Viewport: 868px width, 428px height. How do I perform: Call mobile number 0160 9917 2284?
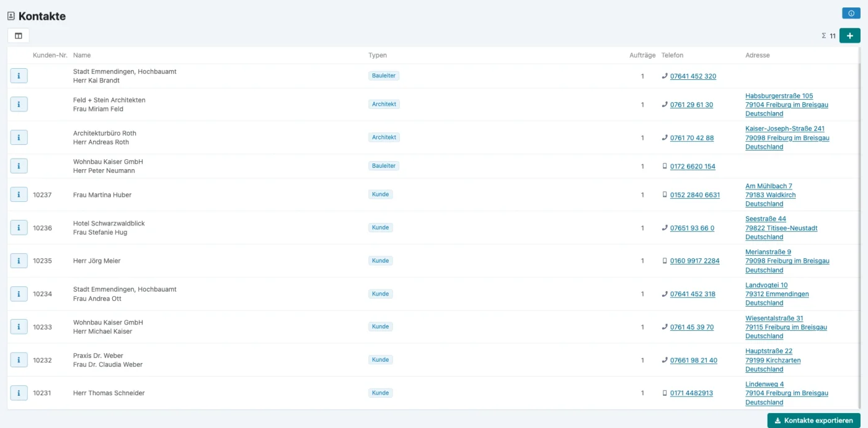coord(694,261)
